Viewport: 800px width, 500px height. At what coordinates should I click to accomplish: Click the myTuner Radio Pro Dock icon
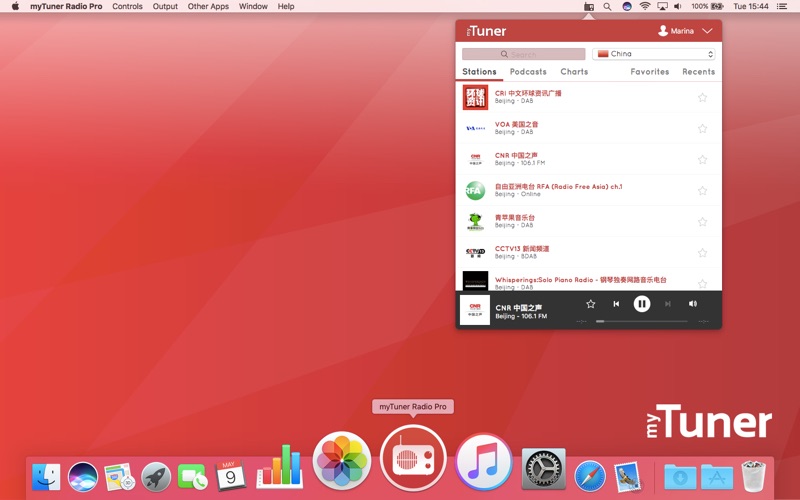click(x=413, y=458)
